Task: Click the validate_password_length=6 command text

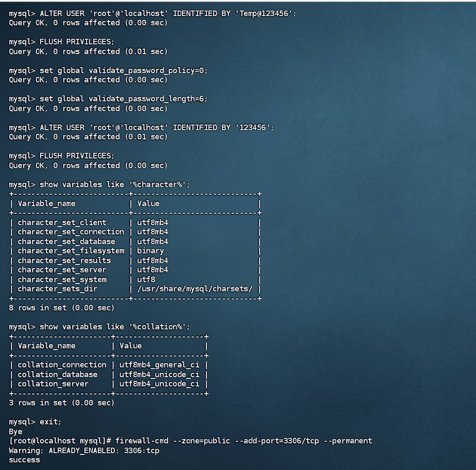Action: tap(124, 99)
